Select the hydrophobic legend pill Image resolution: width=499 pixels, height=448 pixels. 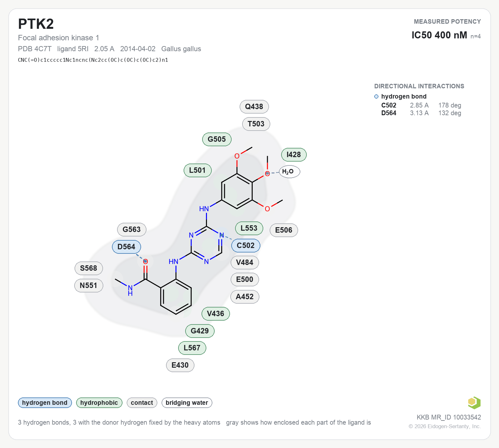tap(99, 403)
